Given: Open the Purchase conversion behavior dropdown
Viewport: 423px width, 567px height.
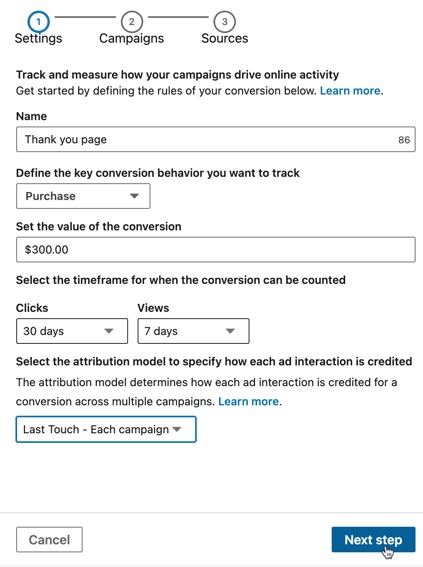Looking at the screenshot, I should tap(83, 196).
